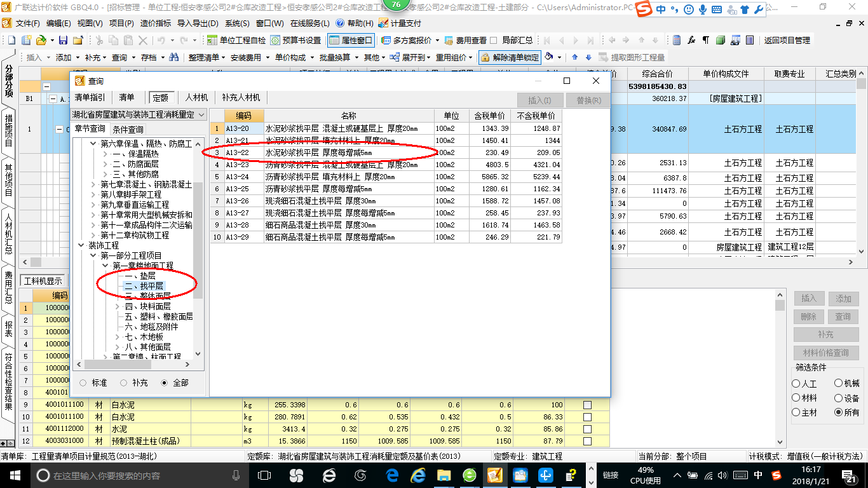Click 材料价格查询 button

[826, 353]
